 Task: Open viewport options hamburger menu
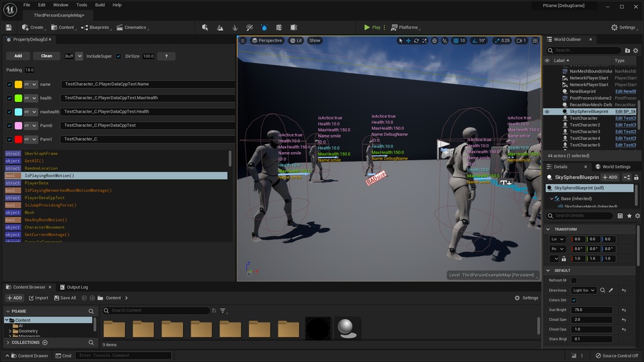pyautogui.click(x=244, y=40)
